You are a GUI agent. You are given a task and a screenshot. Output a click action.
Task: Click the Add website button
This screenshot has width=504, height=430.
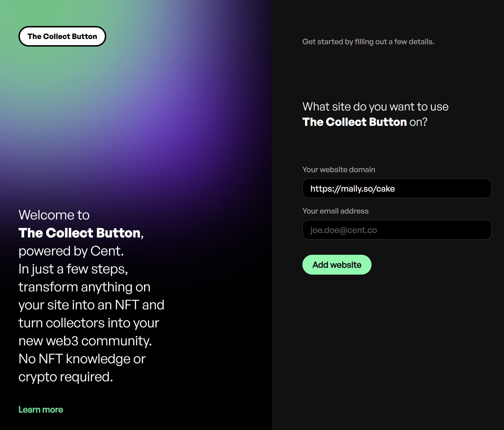[337, 265]
